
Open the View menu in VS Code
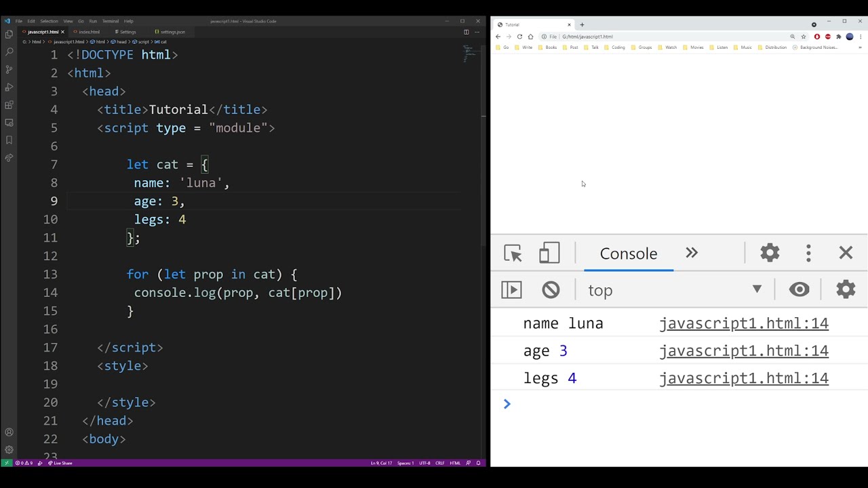tap(68, 21)
